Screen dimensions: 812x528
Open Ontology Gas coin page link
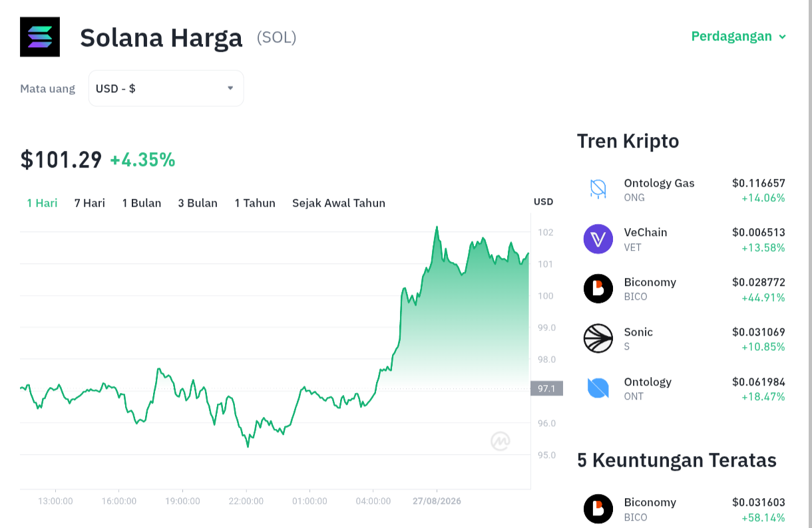click(x=659, y=183)
